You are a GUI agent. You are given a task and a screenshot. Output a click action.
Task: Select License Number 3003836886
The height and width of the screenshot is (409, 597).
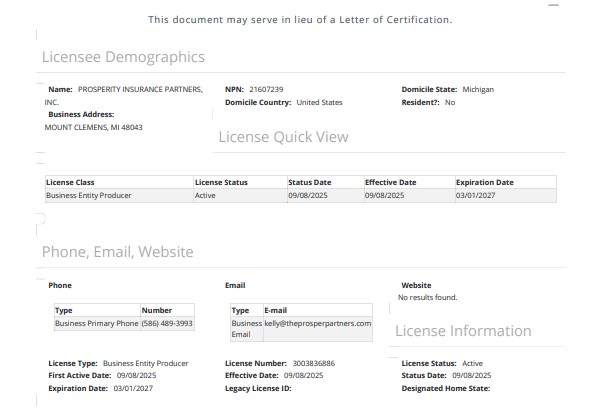point(314,363)
